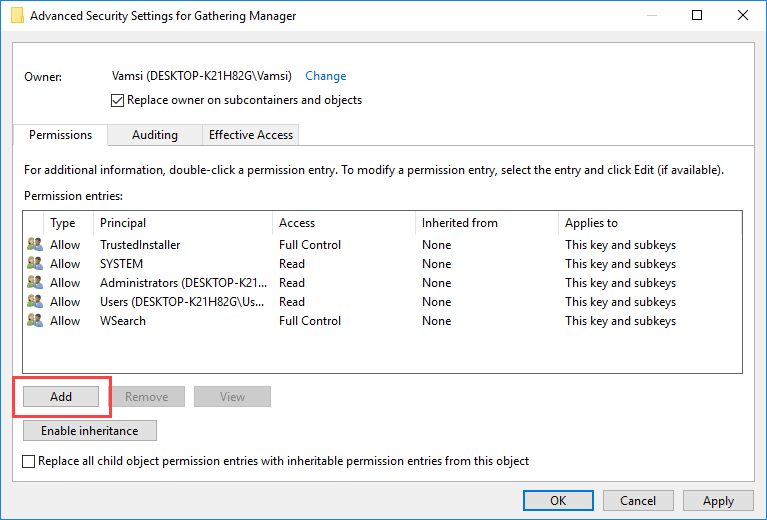
Task: Click This key and subkeys for Users row
Action: pos(620,302)
